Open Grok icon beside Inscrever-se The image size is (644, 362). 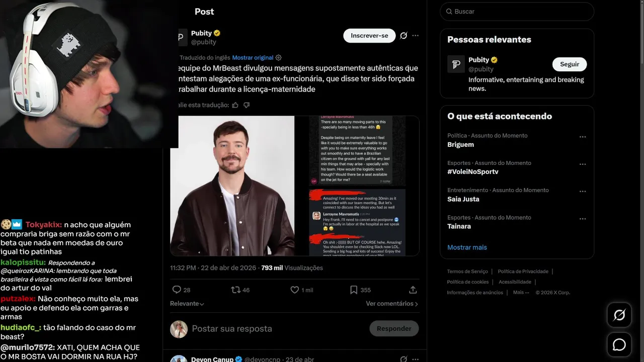[404, 36]
